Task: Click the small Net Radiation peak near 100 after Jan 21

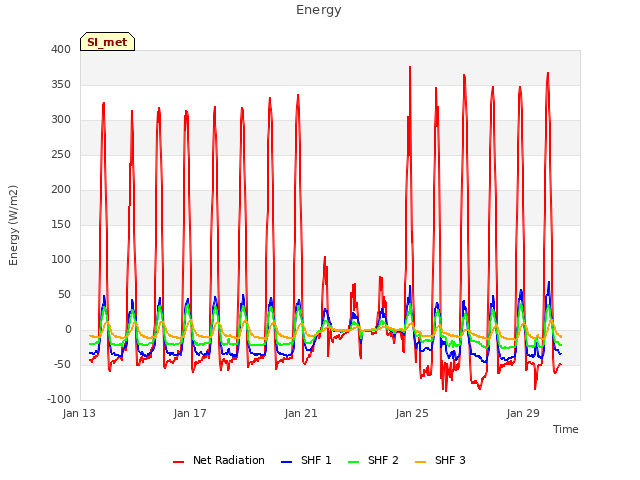Action: 325,257
